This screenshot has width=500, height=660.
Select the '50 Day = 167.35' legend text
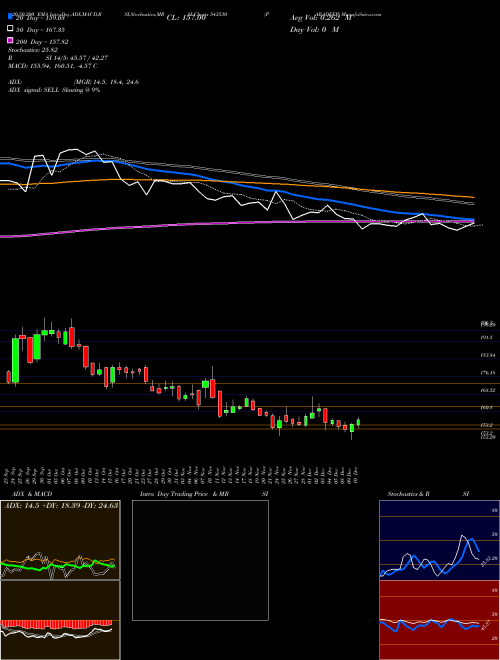[40, 30]
